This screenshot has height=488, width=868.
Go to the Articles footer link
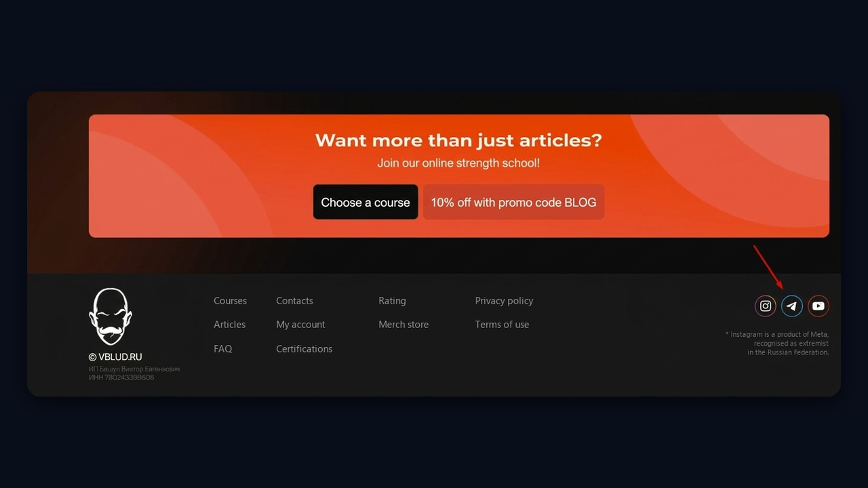pos(230,325)
